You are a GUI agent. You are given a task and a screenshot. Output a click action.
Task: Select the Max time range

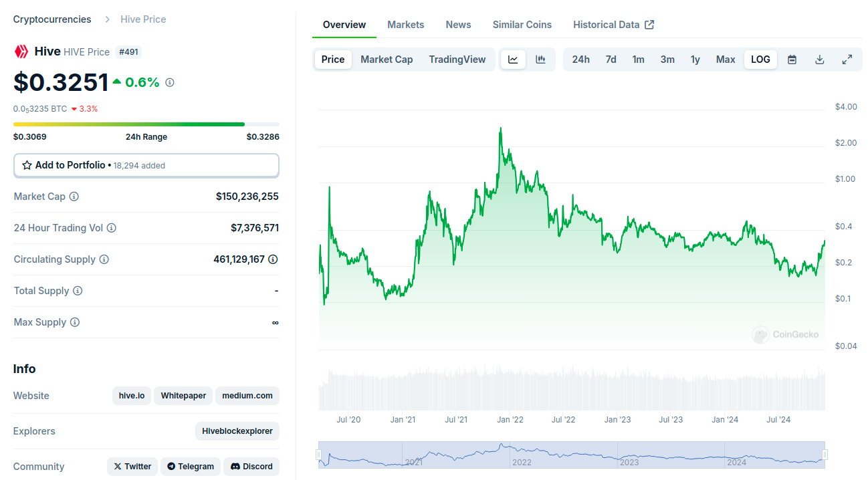[x=726, y=59]
